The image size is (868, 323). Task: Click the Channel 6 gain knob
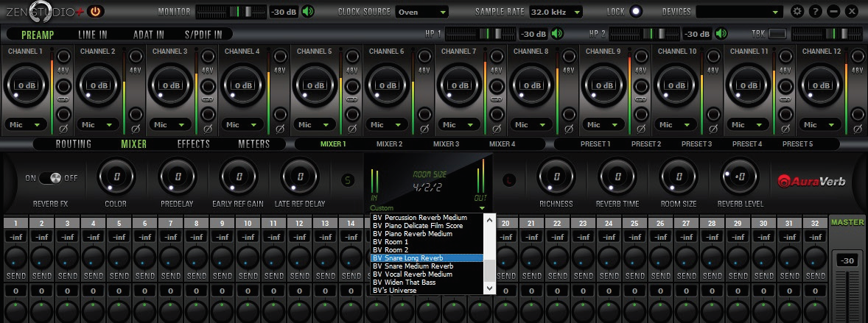coord(387,85)
